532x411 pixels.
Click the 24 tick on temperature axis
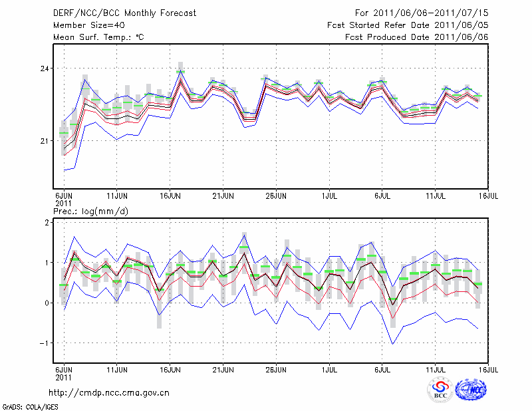click(x=45, y=68)
